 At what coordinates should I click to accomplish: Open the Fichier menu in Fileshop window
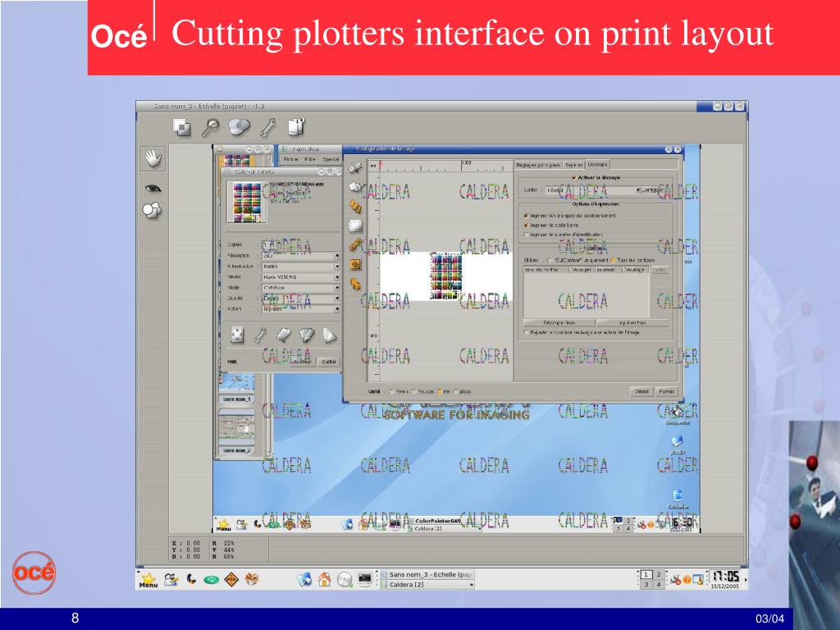tap(291, 160)
